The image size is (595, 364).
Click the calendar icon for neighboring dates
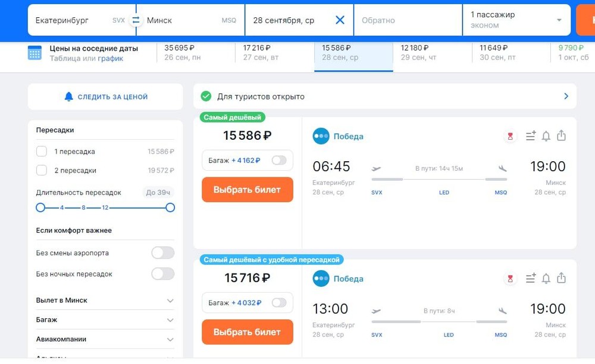pyautogui.click(x=35, y=53)
